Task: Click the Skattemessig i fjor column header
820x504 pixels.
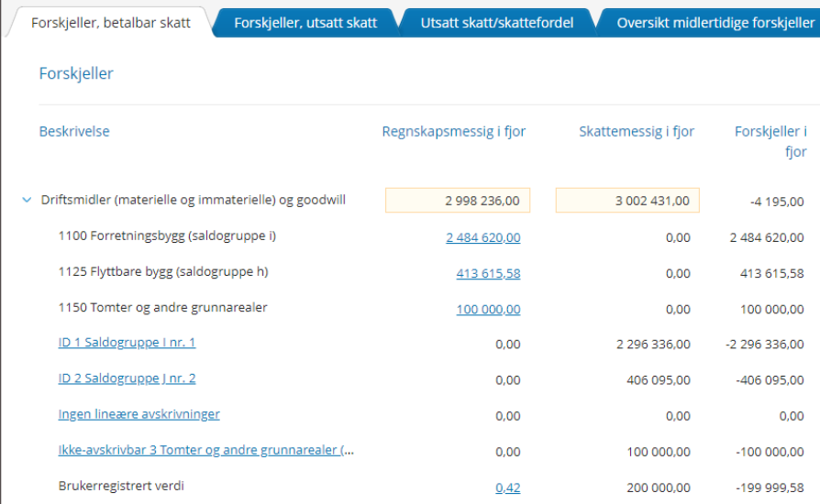Action: 637,131
